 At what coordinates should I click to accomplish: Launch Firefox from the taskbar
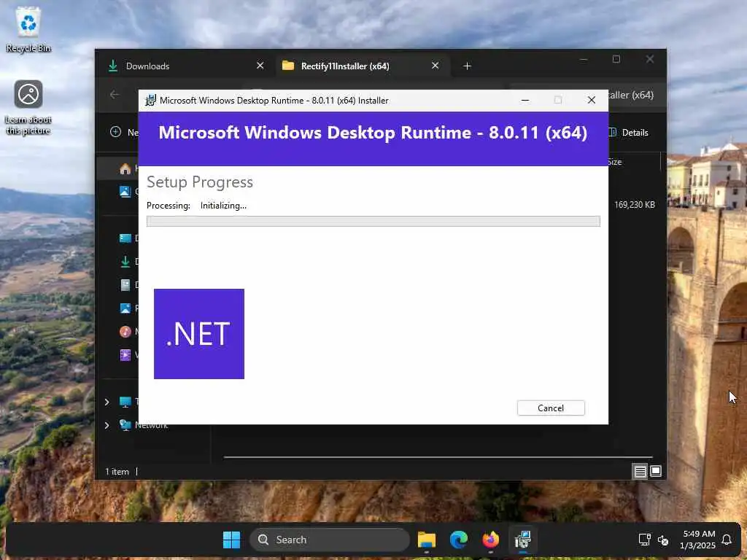[x=490, y=540]
